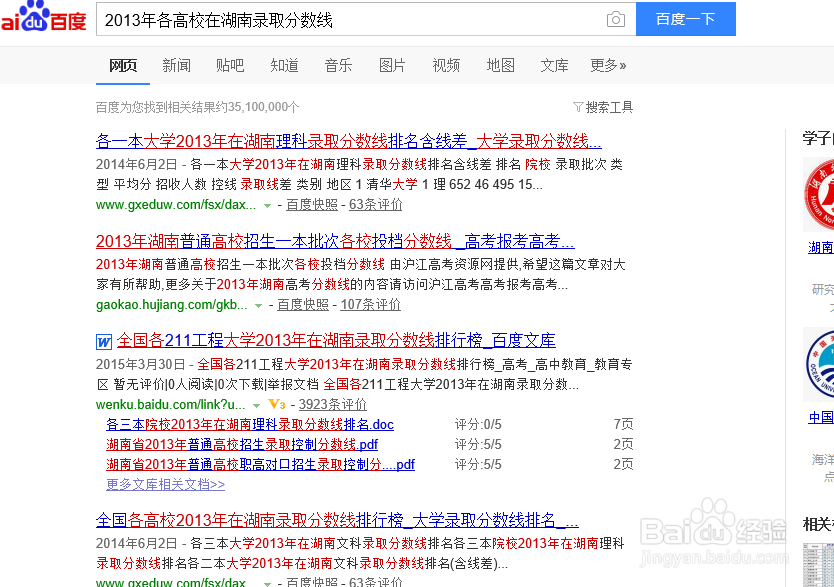Click the red university emblem thumbnail in sidebar

pos(819,194)
